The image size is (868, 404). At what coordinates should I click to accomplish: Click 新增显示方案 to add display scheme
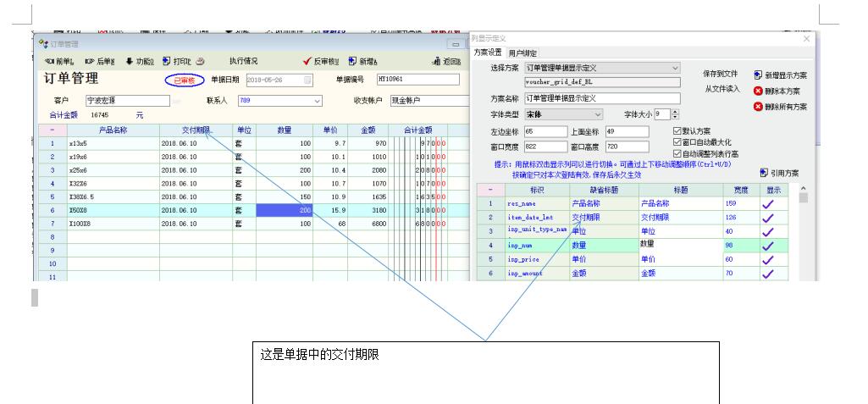758,75
